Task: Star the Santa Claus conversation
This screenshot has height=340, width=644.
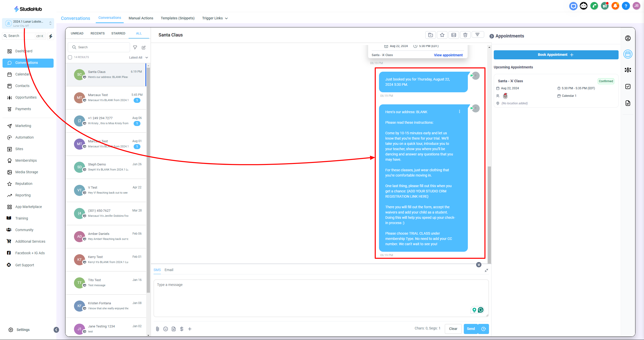Action: pyautogui.click(x=442, y=35)
